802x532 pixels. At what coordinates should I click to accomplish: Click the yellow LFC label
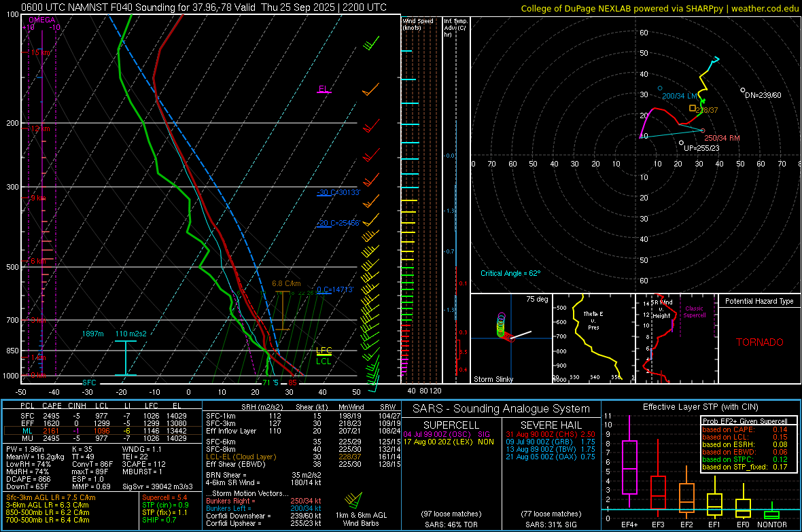pyautogui.click(x=324, y=351)
